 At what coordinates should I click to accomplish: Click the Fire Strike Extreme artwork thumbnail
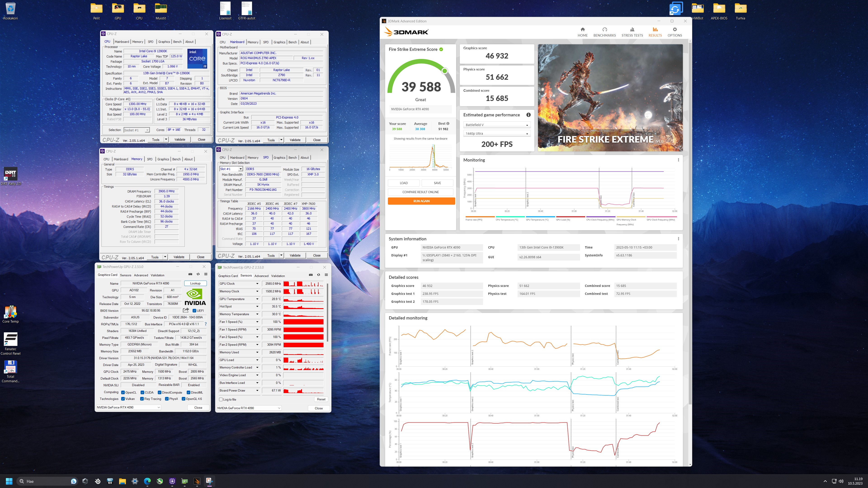610,98
